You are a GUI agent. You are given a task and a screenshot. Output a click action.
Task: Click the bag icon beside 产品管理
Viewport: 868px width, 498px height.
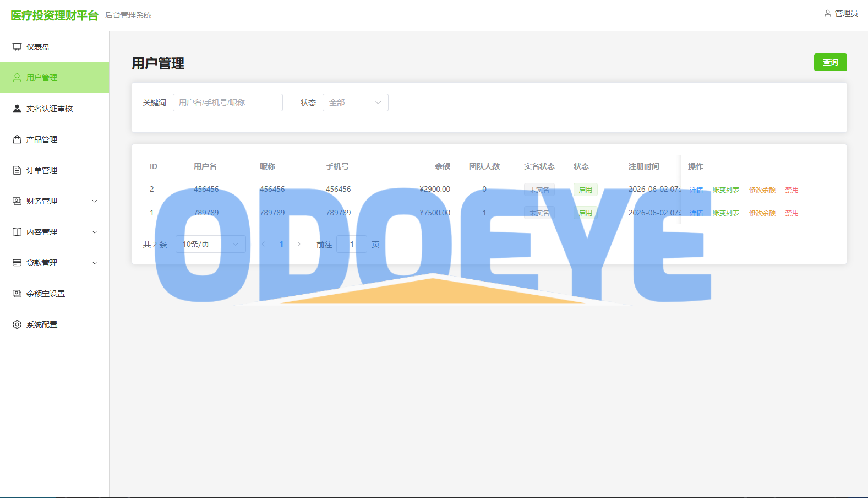(x=17, y=139)
